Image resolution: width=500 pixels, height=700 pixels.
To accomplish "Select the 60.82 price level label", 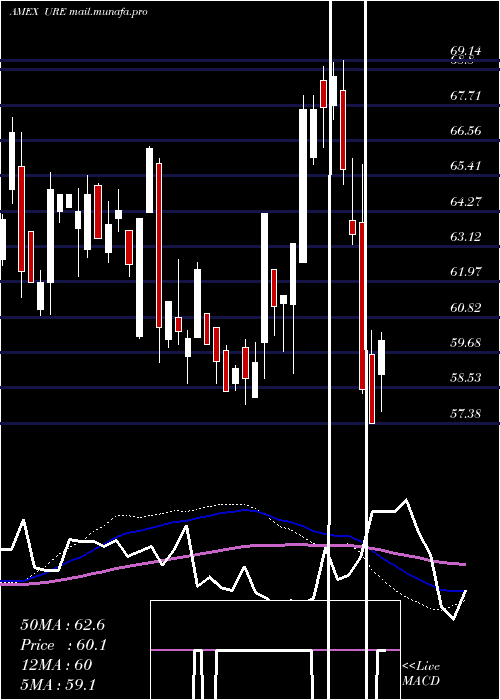I will click(x=466, y=308).
